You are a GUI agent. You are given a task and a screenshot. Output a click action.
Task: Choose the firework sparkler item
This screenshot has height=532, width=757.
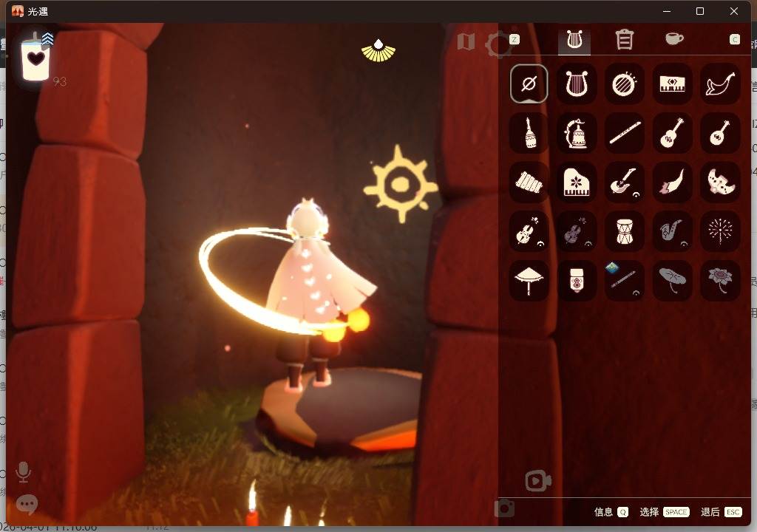[x=720, y=232]
